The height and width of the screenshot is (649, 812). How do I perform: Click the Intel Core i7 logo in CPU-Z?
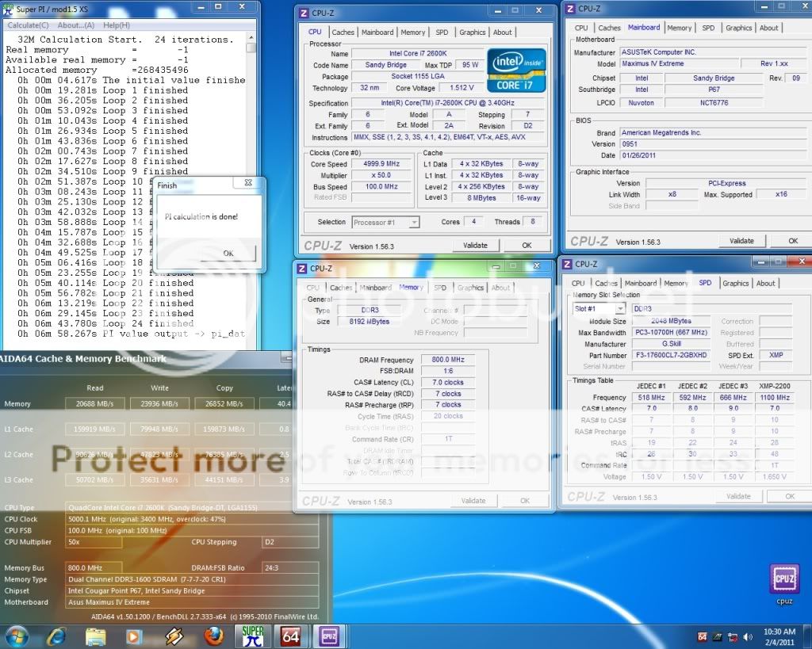516,71
